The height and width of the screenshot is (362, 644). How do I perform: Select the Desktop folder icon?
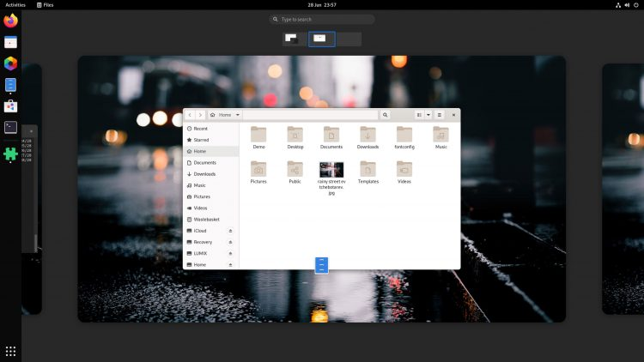point(295,134)
